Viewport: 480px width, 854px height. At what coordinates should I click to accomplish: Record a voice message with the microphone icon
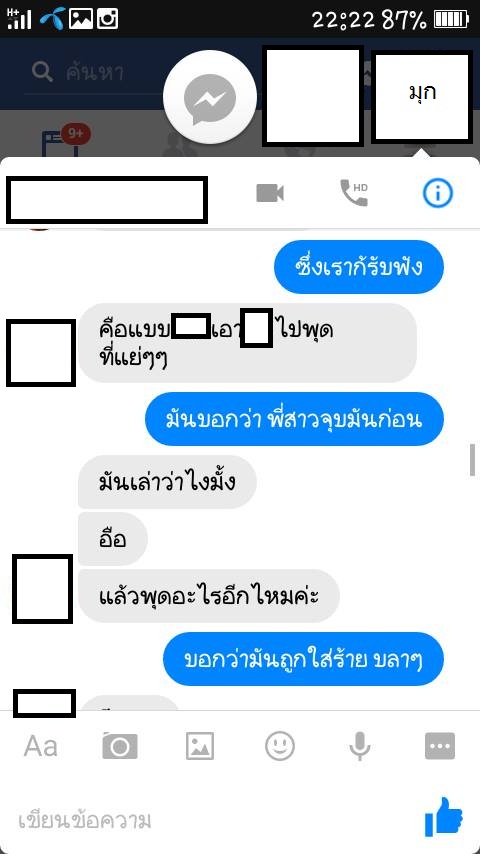(x=360, y=746)
